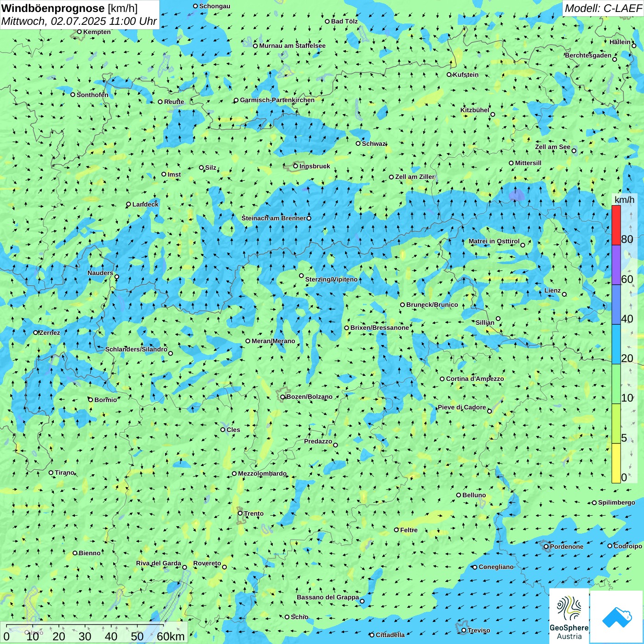
Task: Click the 'Bormio' map label
Action: (105, 400)
